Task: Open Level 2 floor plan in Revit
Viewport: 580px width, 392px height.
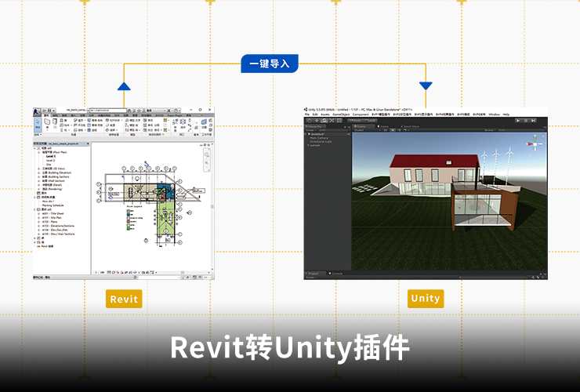Action: click(x=50, y=160)
